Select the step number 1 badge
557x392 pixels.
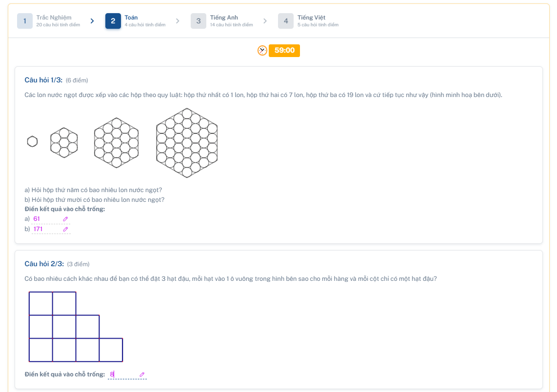pos(25,21)
